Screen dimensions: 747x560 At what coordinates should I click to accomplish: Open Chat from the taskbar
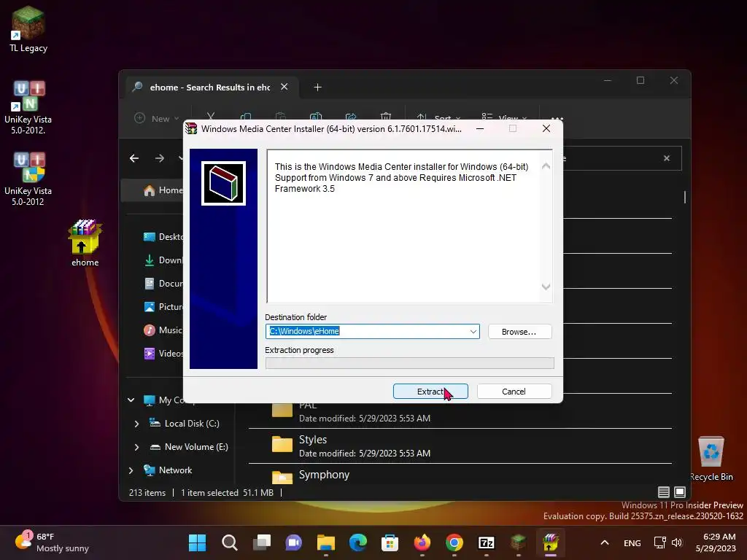click(294, 542)
